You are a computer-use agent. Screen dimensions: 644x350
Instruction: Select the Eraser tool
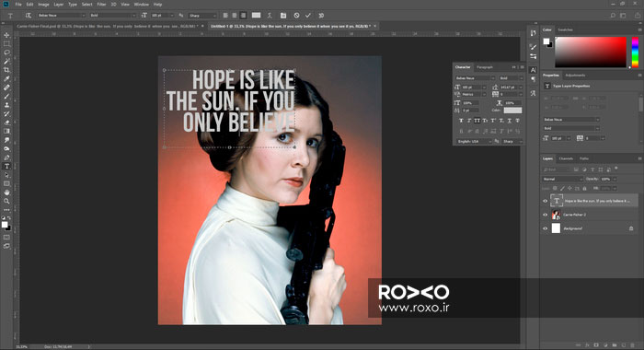pos(6,122)
